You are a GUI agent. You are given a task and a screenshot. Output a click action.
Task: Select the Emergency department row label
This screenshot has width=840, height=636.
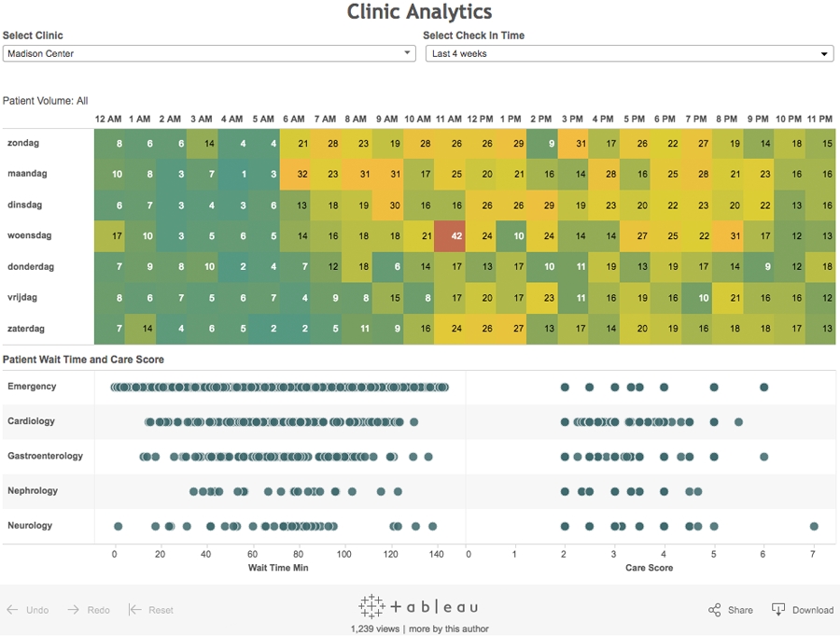point(32,387)
